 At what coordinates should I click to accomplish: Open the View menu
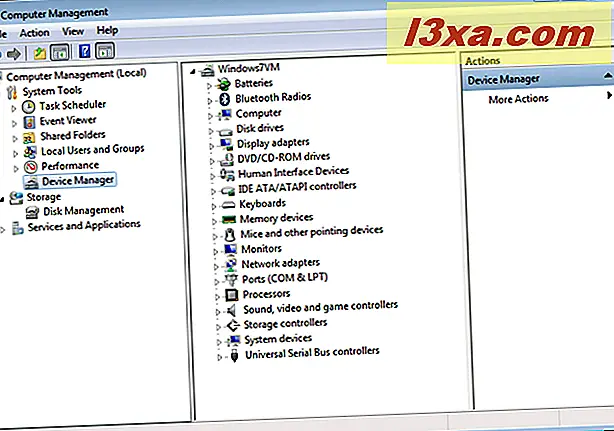pos(73,31)
